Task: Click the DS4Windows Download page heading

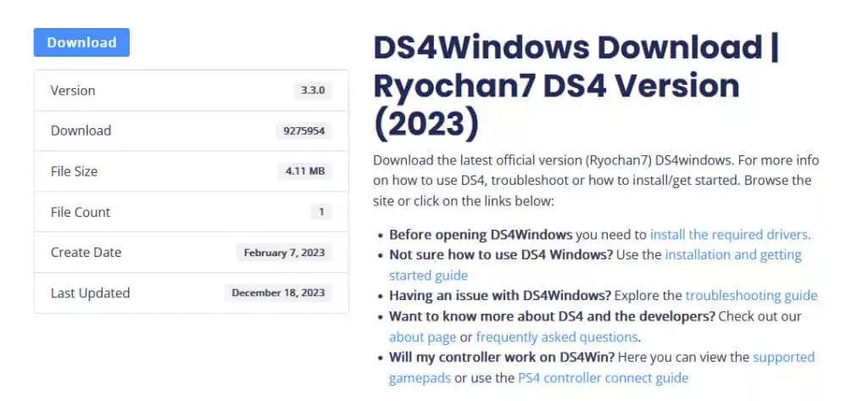Action: tap(576, 86)
